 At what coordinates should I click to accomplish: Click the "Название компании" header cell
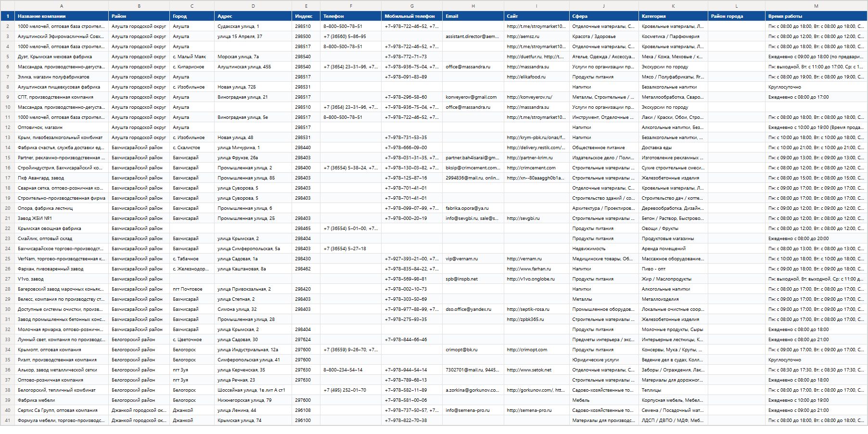pos(62,16)
